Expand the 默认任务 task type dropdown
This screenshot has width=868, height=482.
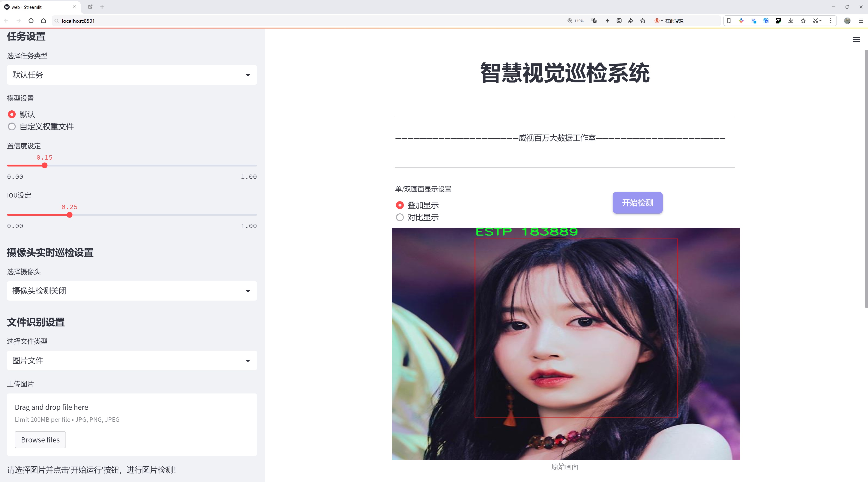(132, 75)
